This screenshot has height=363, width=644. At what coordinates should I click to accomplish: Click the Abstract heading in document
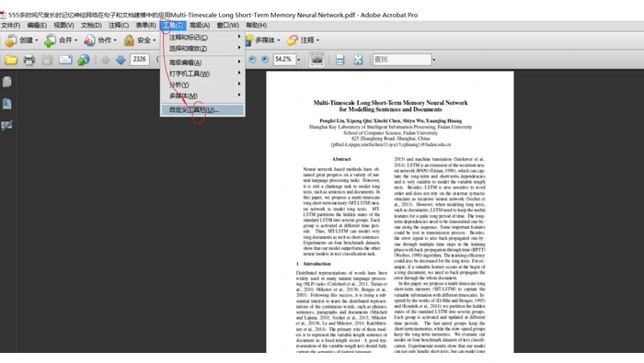(341, 159)
